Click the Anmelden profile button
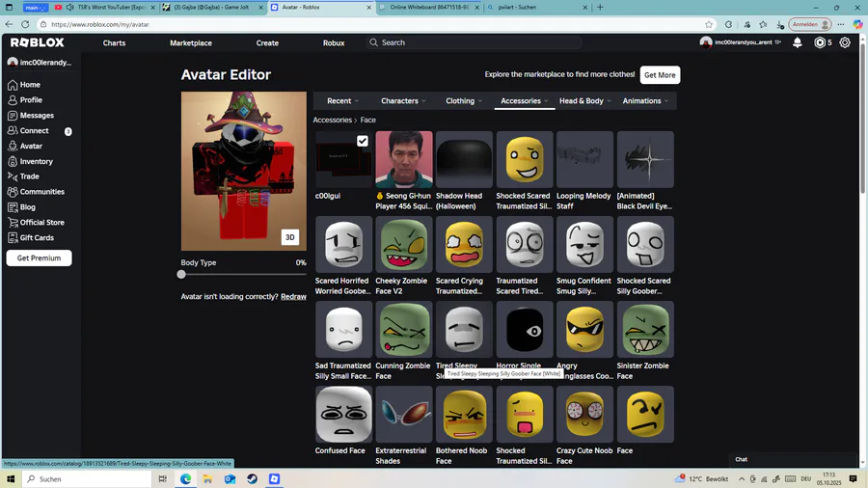868x488 pixels. (x=810, y=24)
